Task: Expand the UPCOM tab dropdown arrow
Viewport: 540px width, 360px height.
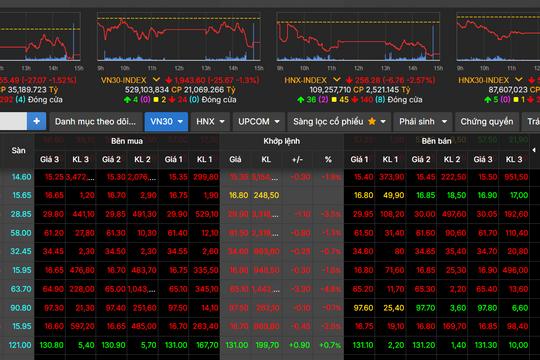Action: click(277, 122)
